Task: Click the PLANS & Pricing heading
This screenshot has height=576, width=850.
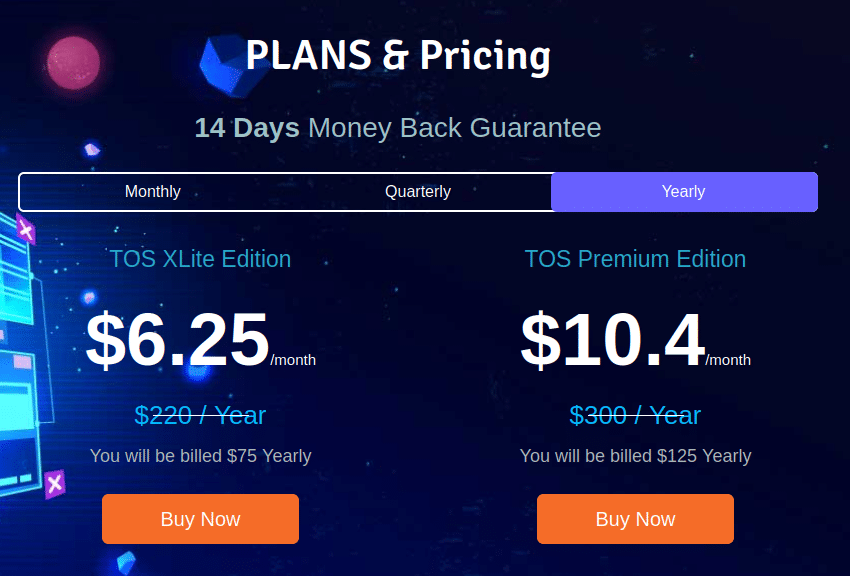Action: pos(398,56)
